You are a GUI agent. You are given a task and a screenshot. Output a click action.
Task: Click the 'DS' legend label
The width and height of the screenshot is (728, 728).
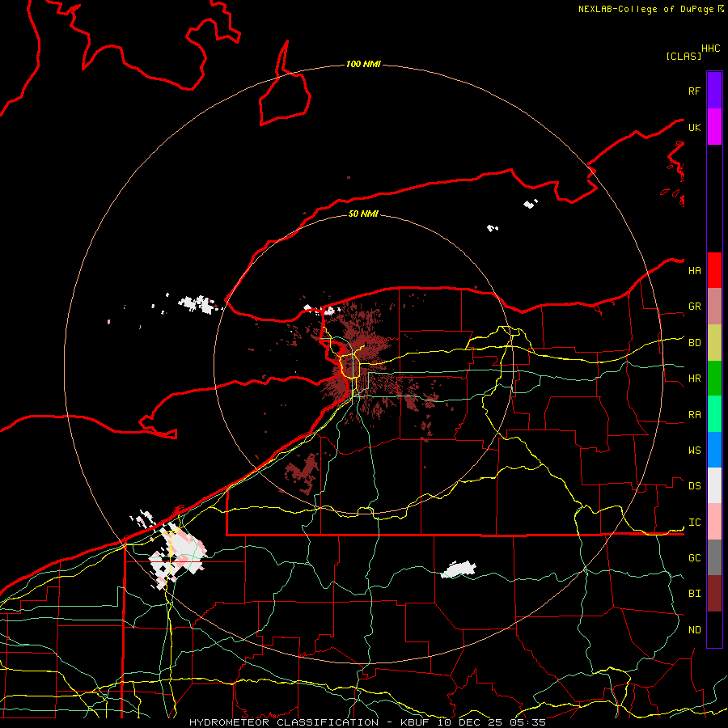[694, 486]
